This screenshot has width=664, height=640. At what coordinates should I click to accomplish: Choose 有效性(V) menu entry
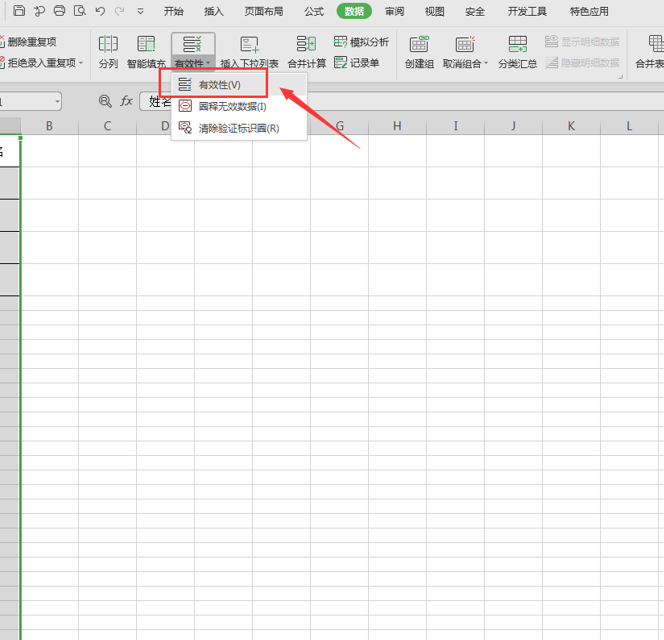click(239, 85)
